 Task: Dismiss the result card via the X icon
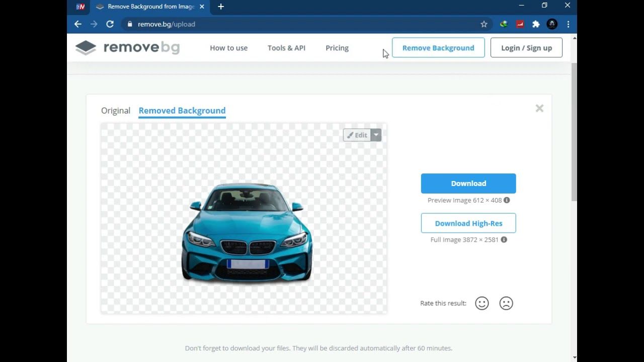point(539,108)
